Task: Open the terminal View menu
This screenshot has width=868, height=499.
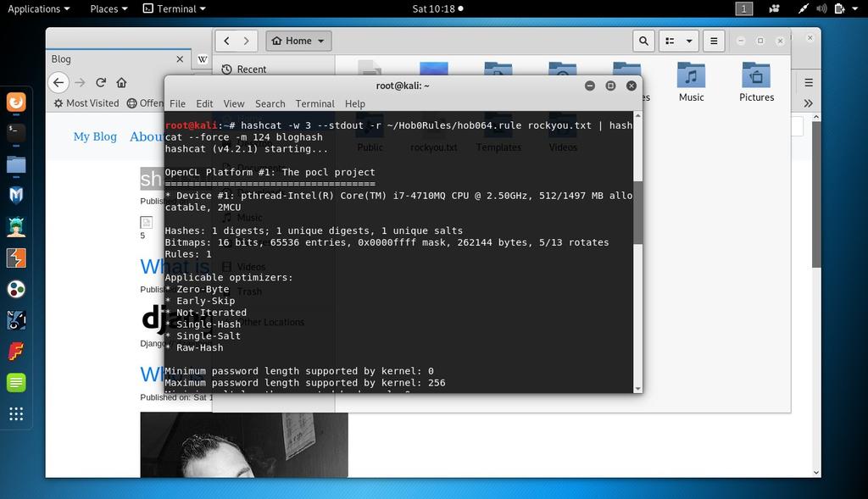Action: click(x=234, y=103)
